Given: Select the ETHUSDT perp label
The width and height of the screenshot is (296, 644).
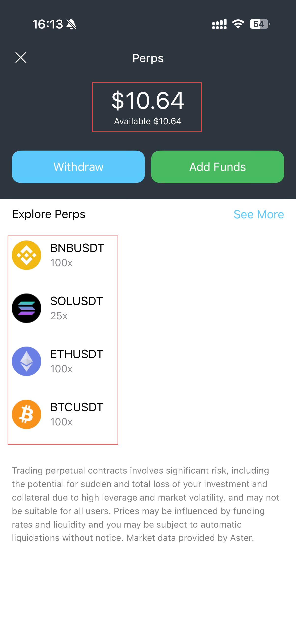Looking at the screenshot, I should (x=77, y=354).
